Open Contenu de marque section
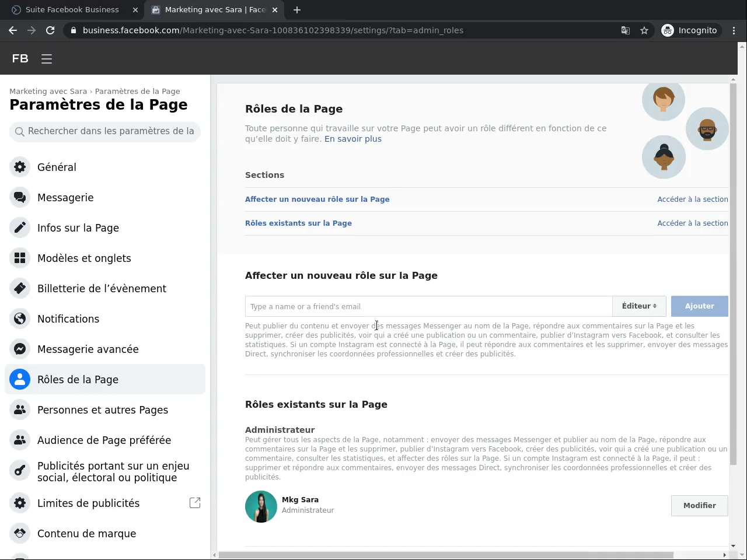This screenshot has width=747, height=560. click(105, 533)
